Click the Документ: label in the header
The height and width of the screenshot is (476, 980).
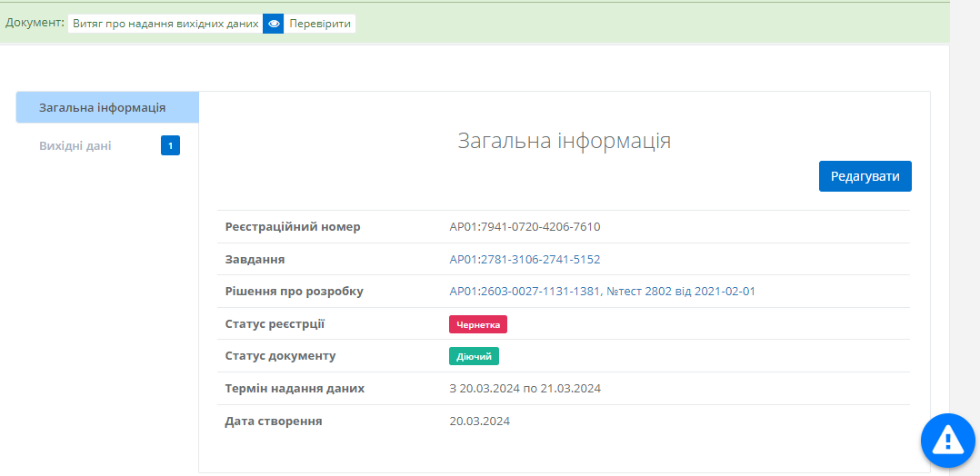tap(35, 22)
